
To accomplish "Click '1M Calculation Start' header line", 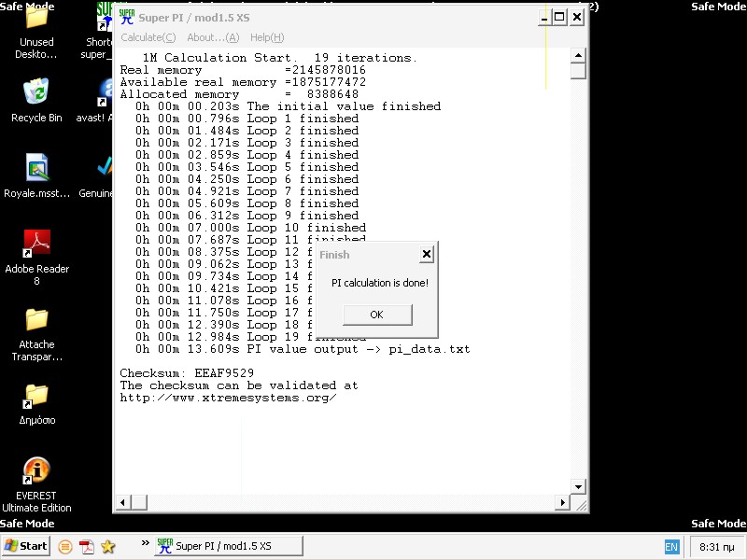I will coord(279,58).
